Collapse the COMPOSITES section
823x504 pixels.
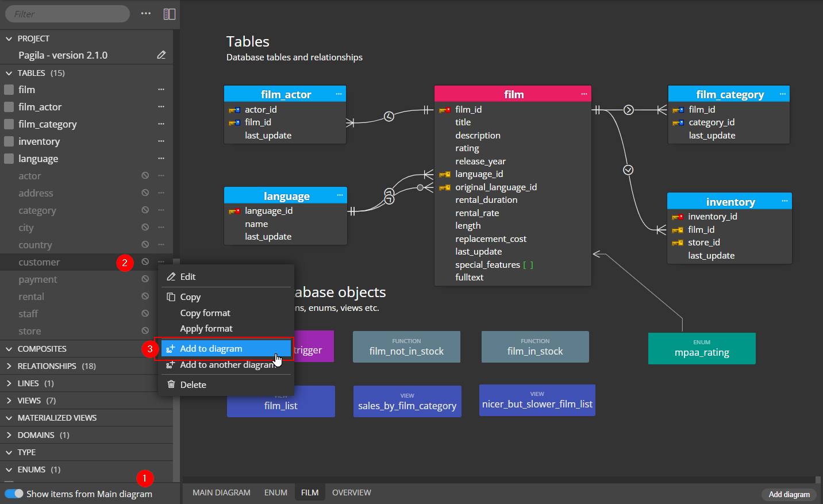click(9, 349)
